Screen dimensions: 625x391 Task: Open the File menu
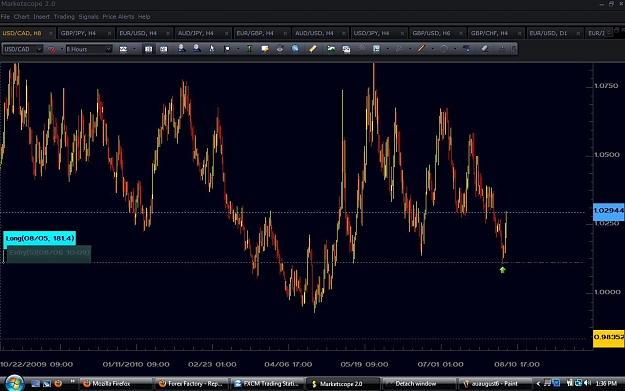[x=5, y=17]
